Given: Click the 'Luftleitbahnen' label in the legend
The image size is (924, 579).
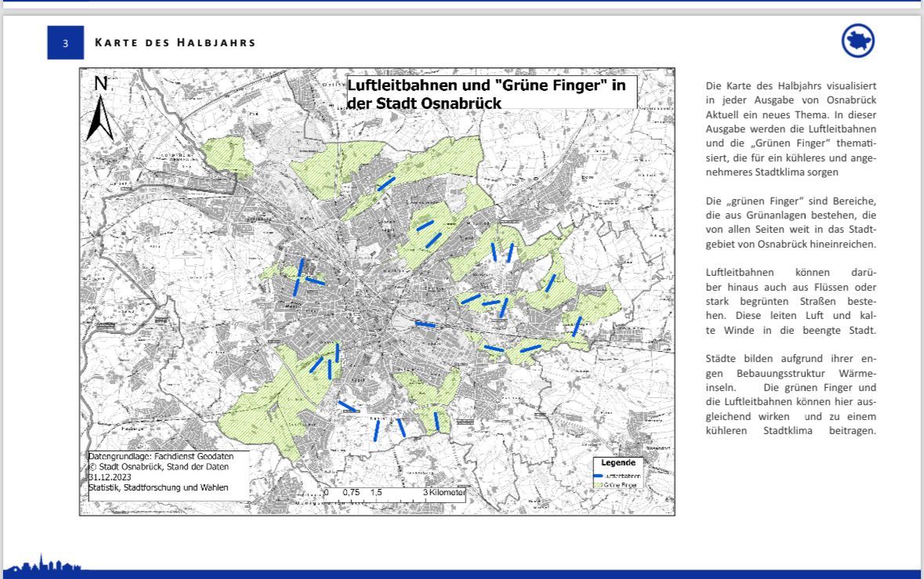Looking at the screenshot, I should click(x=623, y=476).
